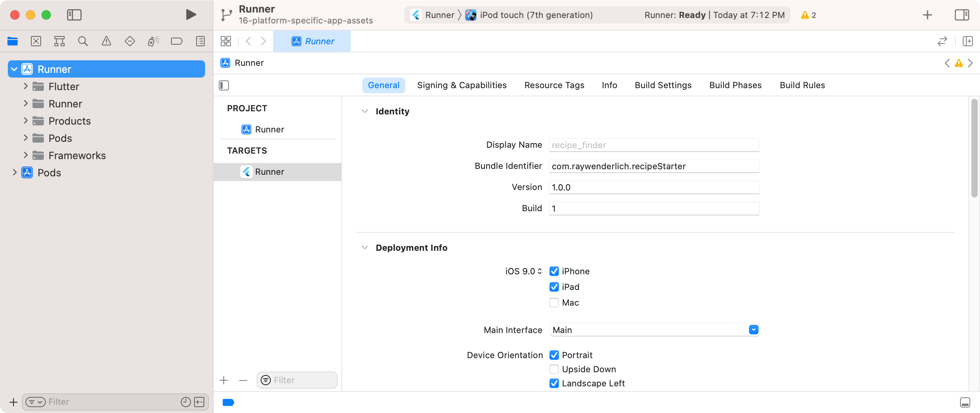Screen dimensions: 980x413
Task: Open the Main Interface dropdown
Action: [754, 330]
